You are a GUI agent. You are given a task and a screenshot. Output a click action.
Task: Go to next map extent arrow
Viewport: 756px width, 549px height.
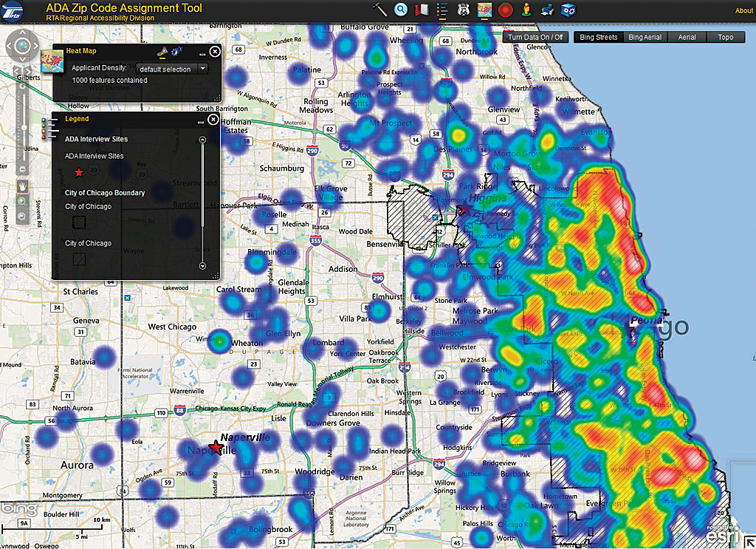[28, 72]
